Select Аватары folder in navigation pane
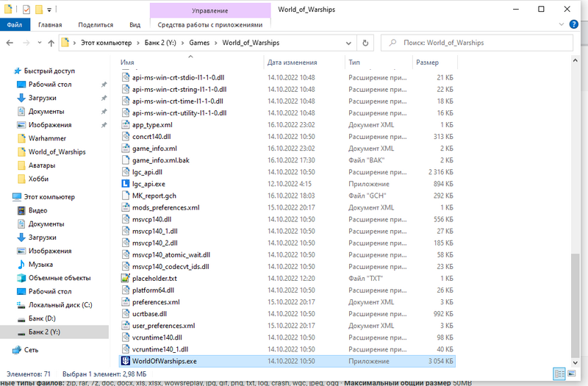This screenshot has width=588, height=386. coord(42,165)
